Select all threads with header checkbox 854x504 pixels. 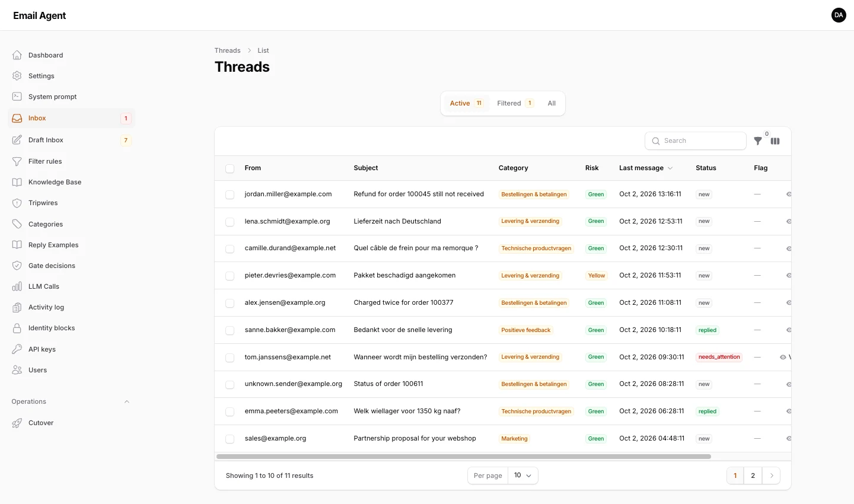pyautogui.click(x=230, y=168)
